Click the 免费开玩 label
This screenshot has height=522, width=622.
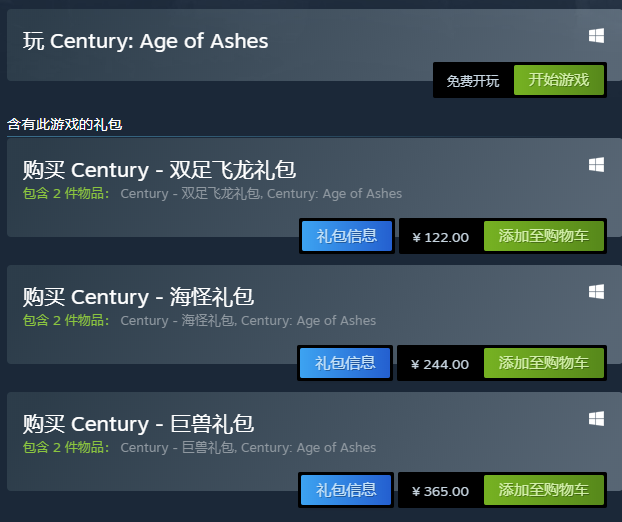[x=473, y=81]
